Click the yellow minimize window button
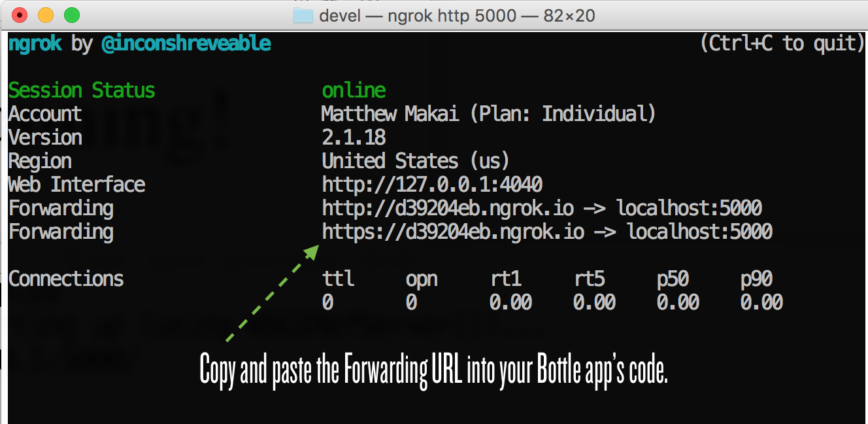 tap(46, 15)
